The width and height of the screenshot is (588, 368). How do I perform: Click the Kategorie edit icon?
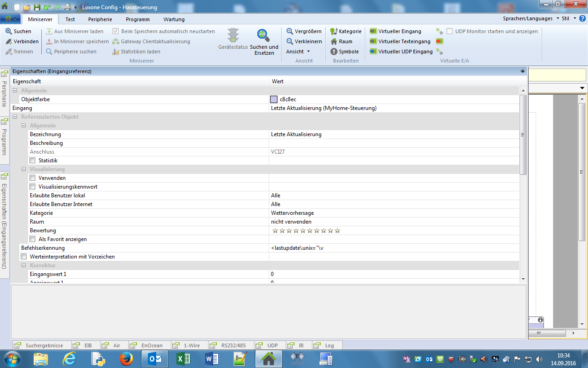(x=334, y=31)
